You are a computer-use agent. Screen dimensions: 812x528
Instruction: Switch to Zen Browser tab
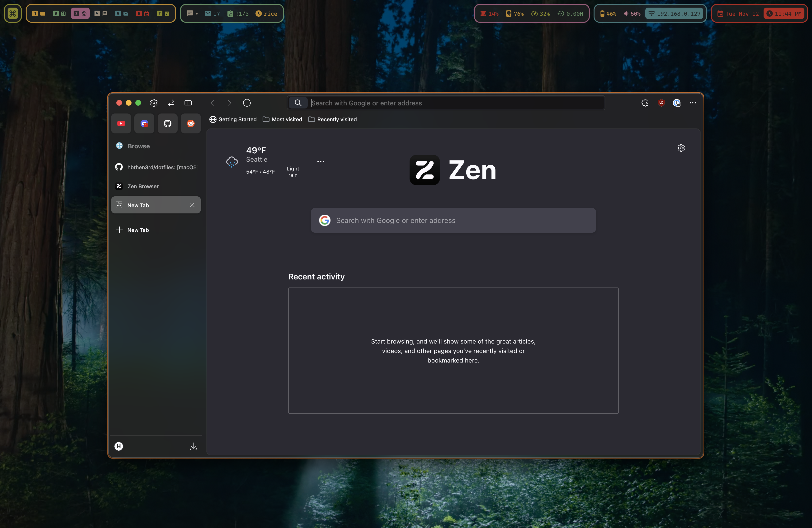pyautogui.click(x=156, y=186)
